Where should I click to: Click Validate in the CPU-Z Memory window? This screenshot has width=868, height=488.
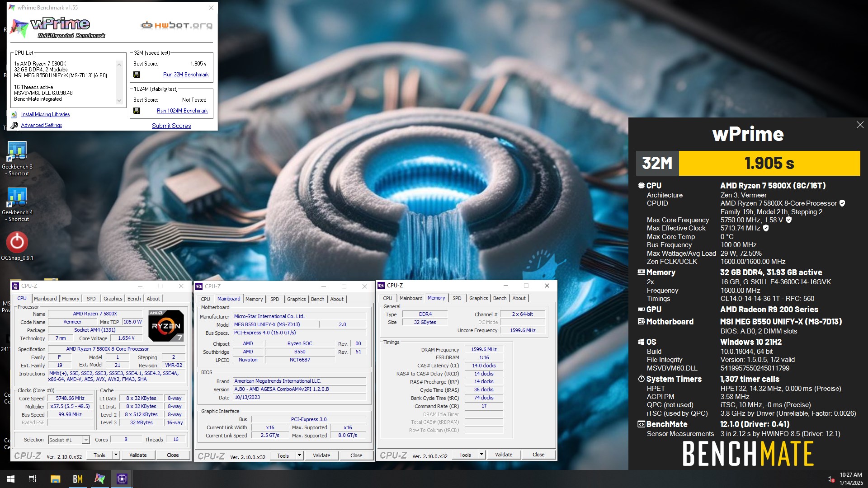[504, 455]
